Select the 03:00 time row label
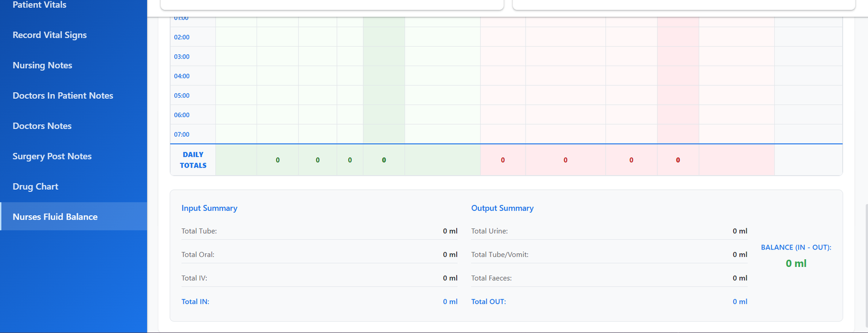Screen dimensions: 868x333 (182, 57)
